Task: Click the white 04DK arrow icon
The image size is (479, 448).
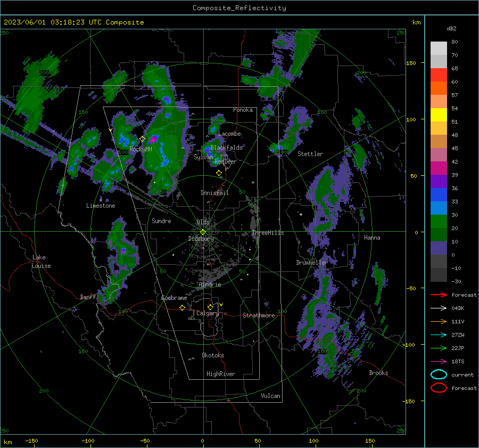Action: tap(439, 308)
